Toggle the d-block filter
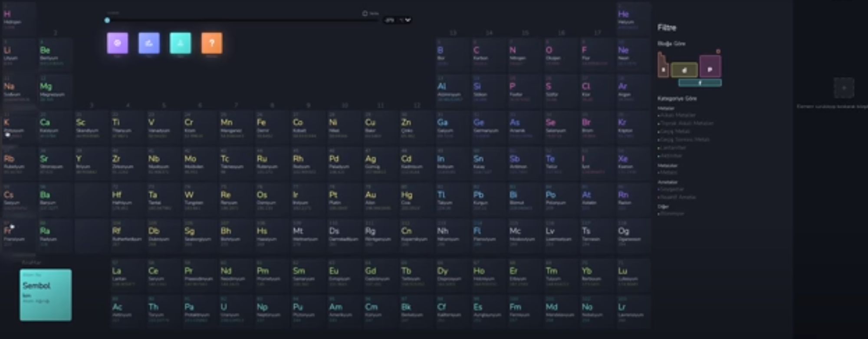The image size is (868, 339). point(684,70)
